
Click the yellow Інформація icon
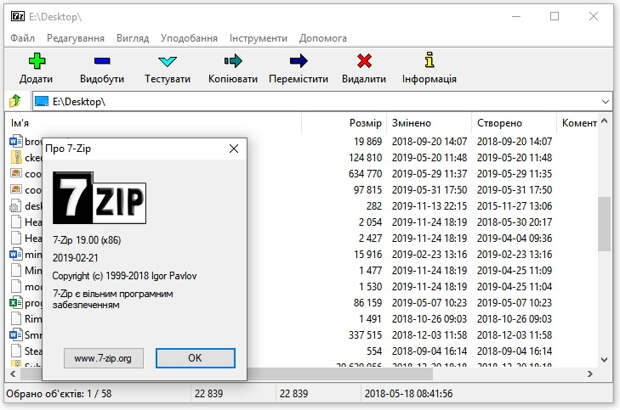429,60
